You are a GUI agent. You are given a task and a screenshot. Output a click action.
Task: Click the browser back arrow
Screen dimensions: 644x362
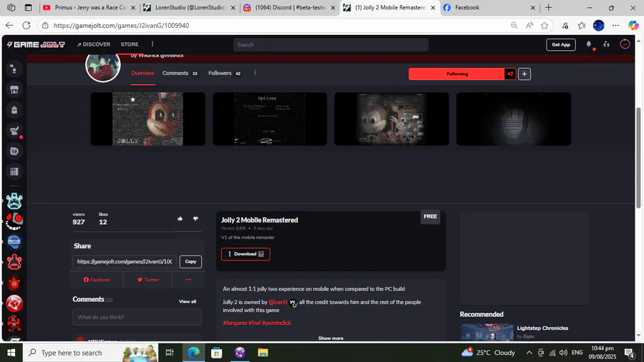click(x=9, y=26)
